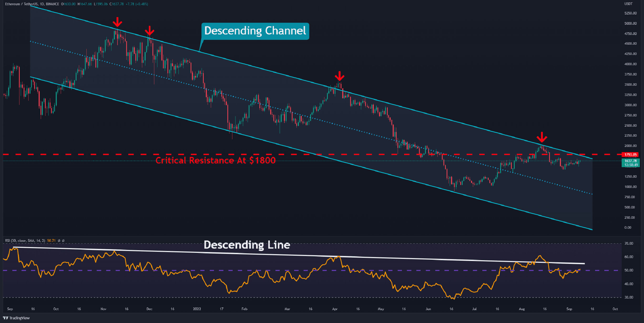
Task: Click the RSI value 50.71
Action: (51, 240)
